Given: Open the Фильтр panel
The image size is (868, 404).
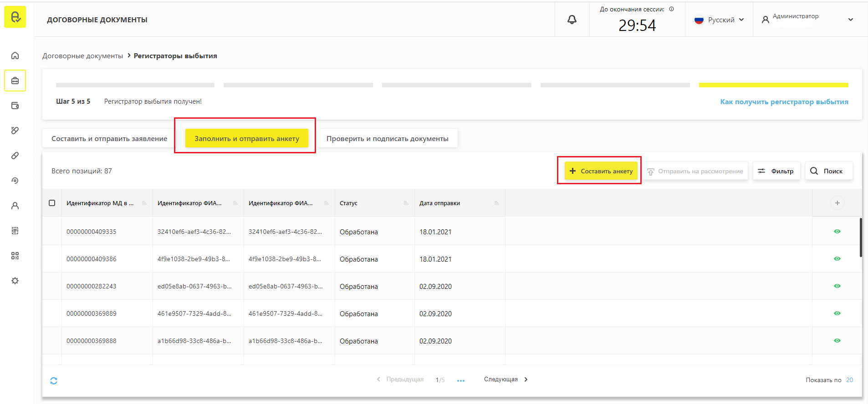Looking at the screenshot, I should pos(776,171).
